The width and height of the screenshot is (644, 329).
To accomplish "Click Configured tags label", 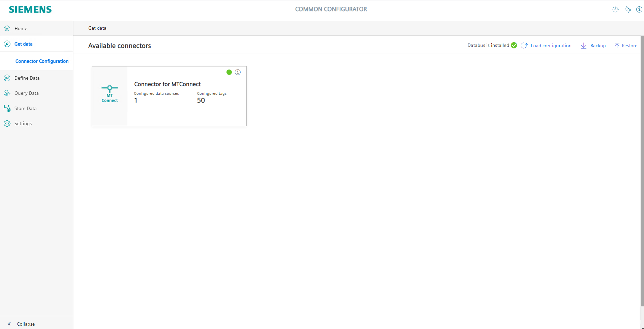I will [212, 93].
